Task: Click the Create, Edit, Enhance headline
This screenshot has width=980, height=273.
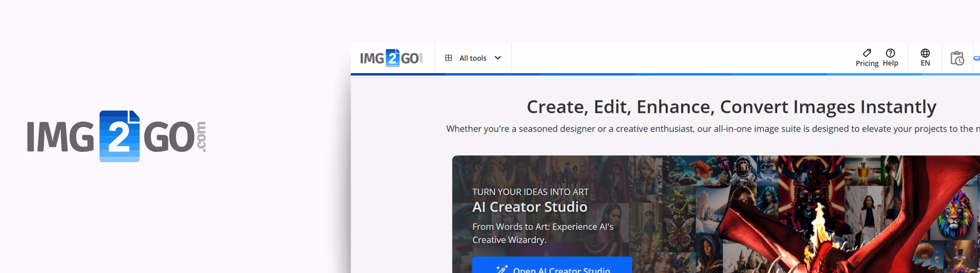Action: (731, 107)
